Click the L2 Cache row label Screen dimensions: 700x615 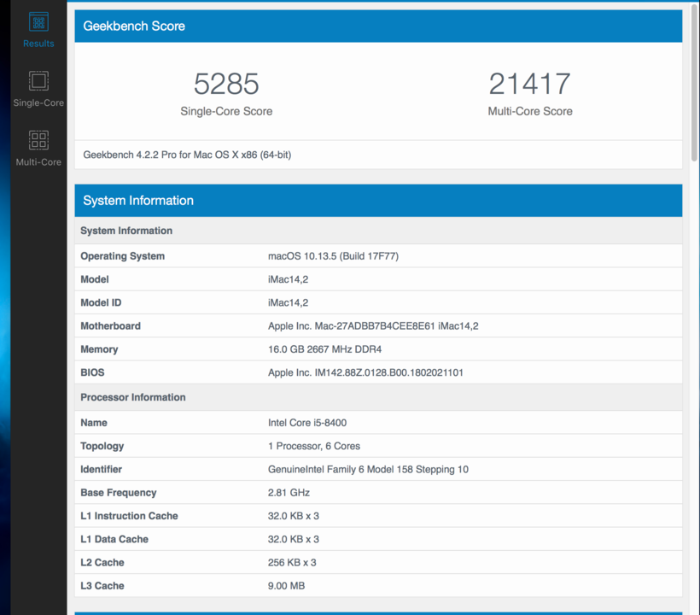pyautogui.click(x=102, y=562)
